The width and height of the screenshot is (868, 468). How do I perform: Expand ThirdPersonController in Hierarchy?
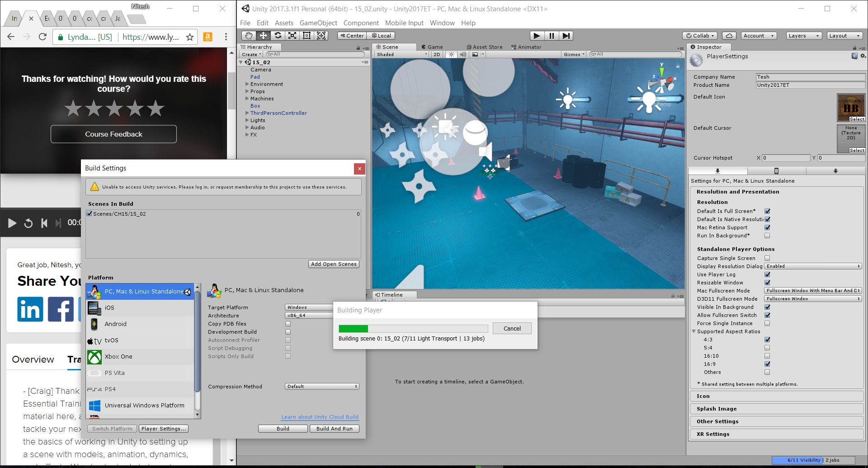247,113
